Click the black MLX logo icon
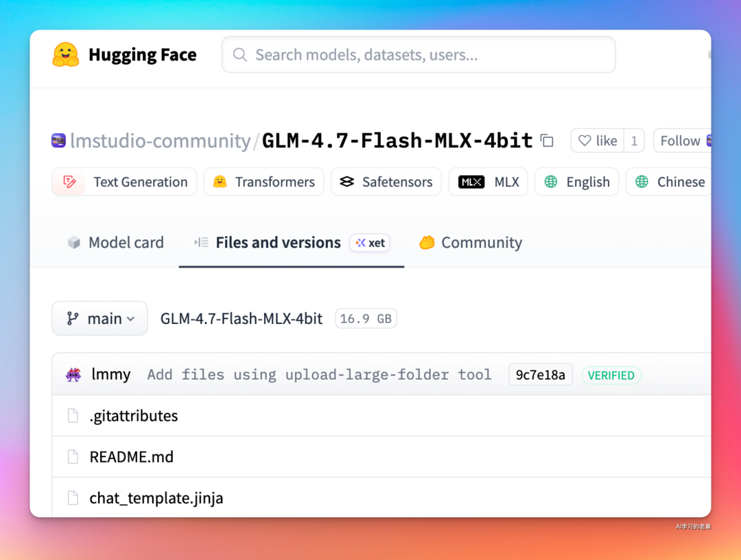This screenshot has height=560, width=741. click(x=471, y=182)
